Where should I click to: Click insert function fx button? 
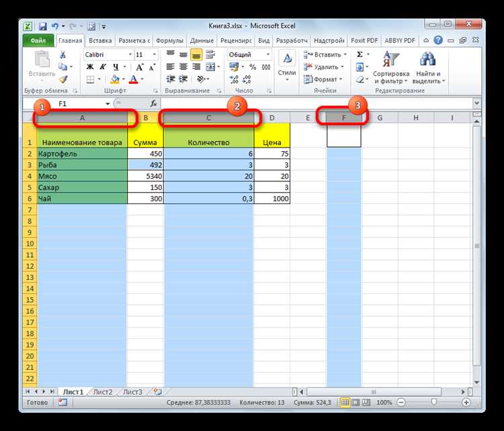[154, 103]
